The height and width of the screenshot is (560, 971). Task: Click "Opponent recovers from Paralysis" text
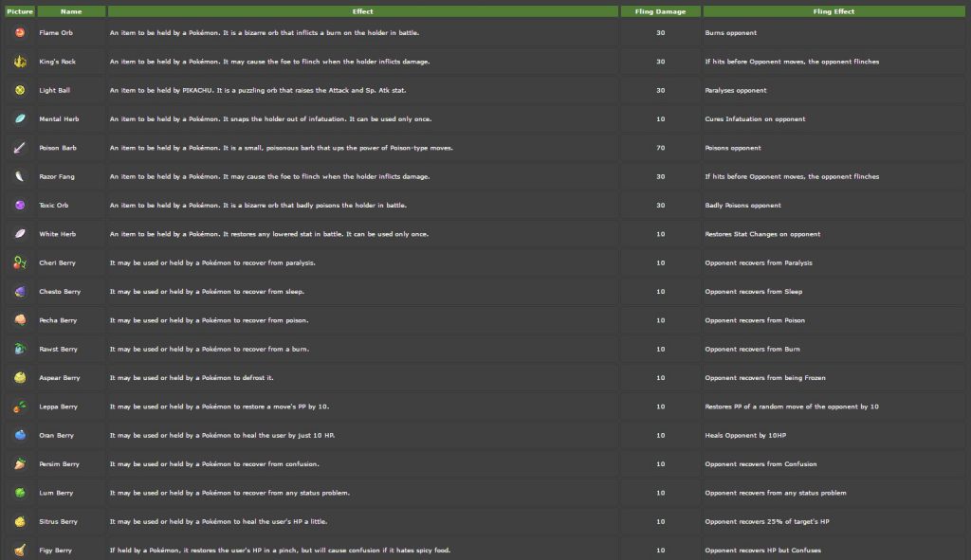coord(759,263)
